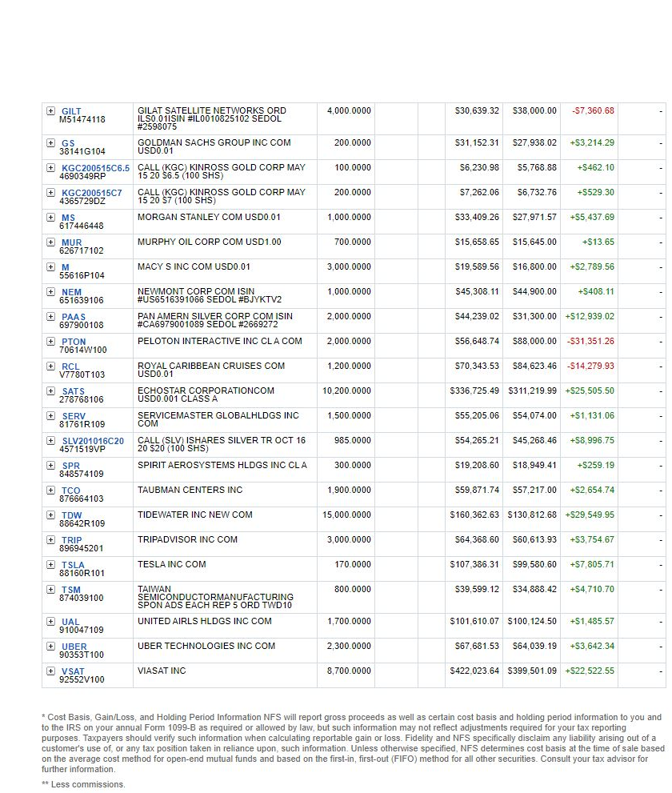Open the UAL ticker link

pyautogui.click(x=70, y=622)
